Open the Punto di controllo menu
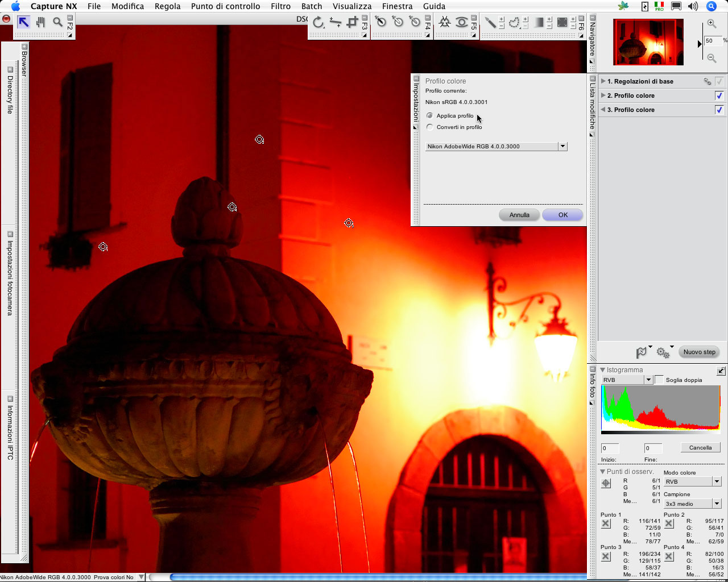Image resolution: width=728 pixels, height=582 pixels. pos(225,6)
